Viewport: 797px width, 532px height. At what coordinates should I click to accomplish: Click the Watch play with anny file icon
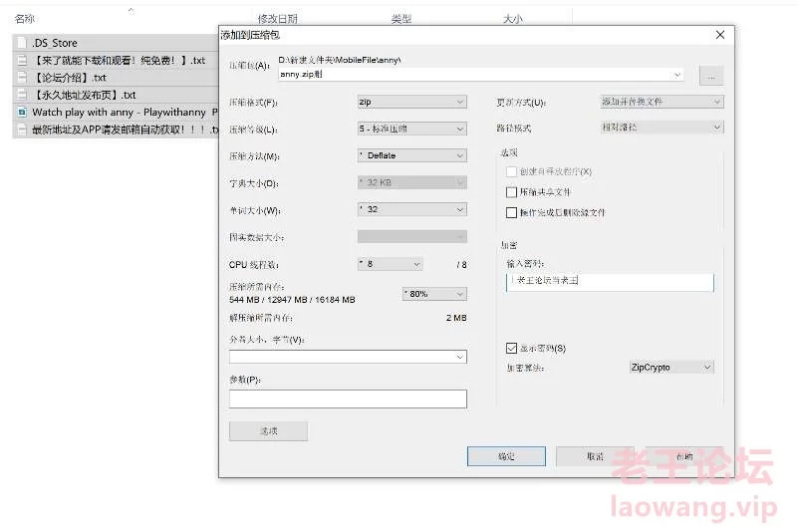(x=22, y=112)
